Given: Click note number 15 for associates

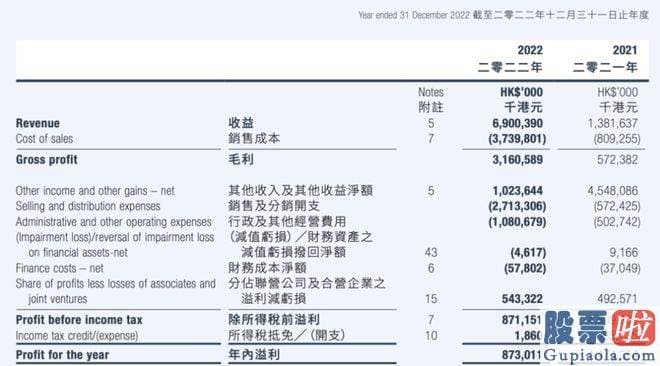Looking at the screenshot, I should coord(431,299).
